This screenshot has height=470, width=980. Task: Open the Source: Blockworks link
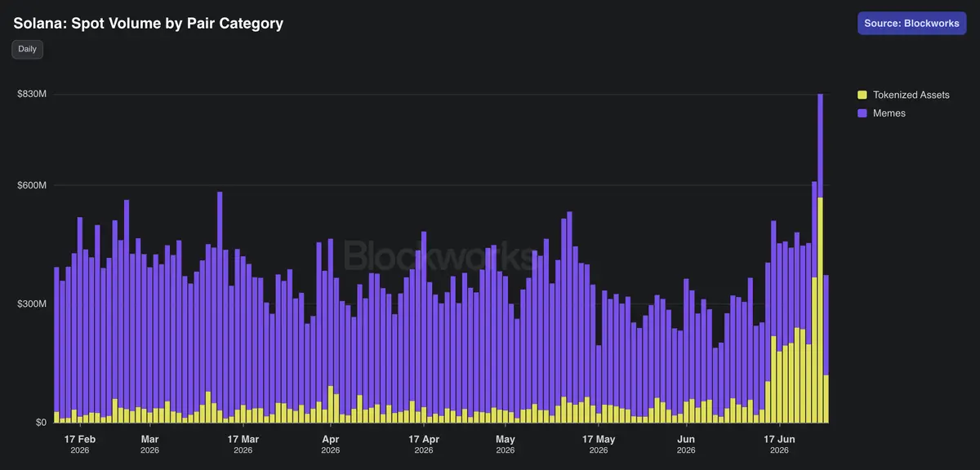pos(911,23)
